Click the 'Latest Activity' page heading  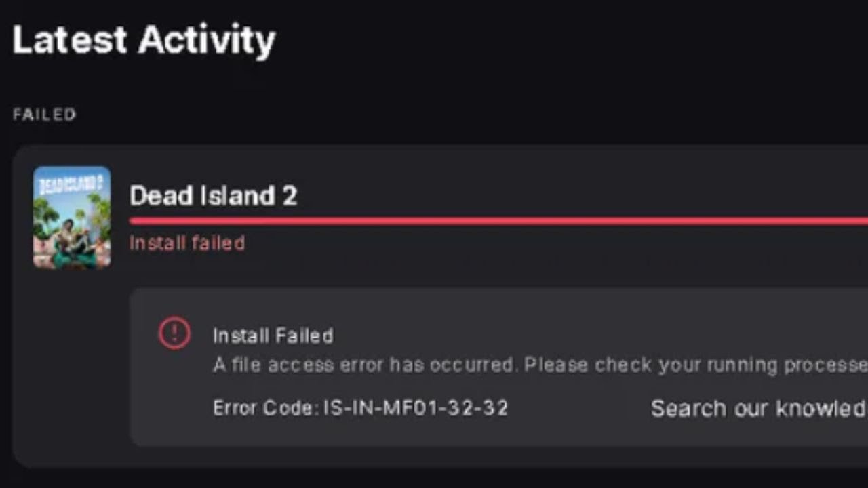[x=144, y=39]
